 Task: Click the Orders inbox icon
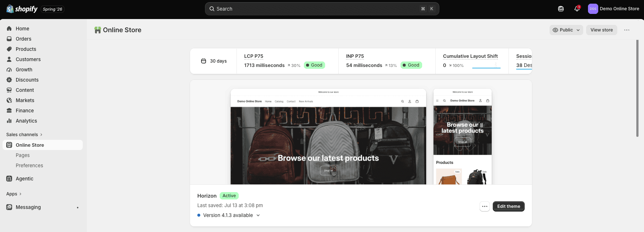(9, 39)
